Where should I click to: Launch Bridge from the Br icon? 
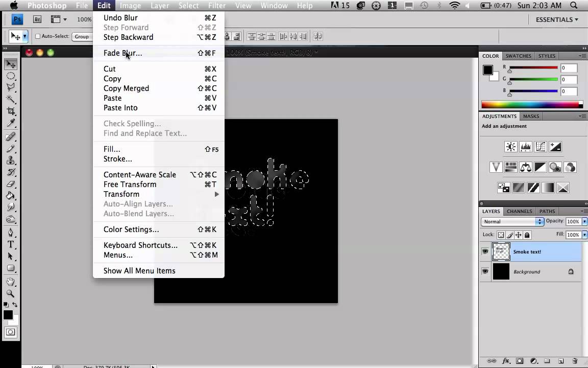pyautogui.click(x=37, y=19)
